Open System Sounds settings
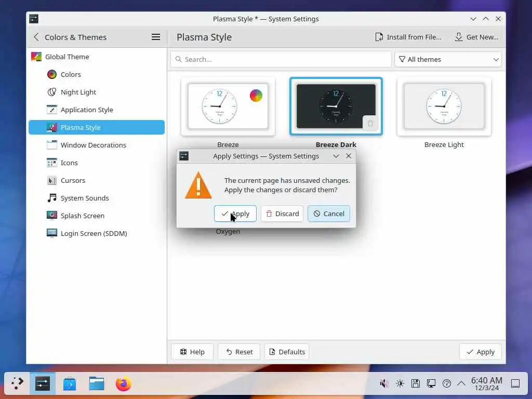This screenshot has height=399, width=532. (97, 198)
